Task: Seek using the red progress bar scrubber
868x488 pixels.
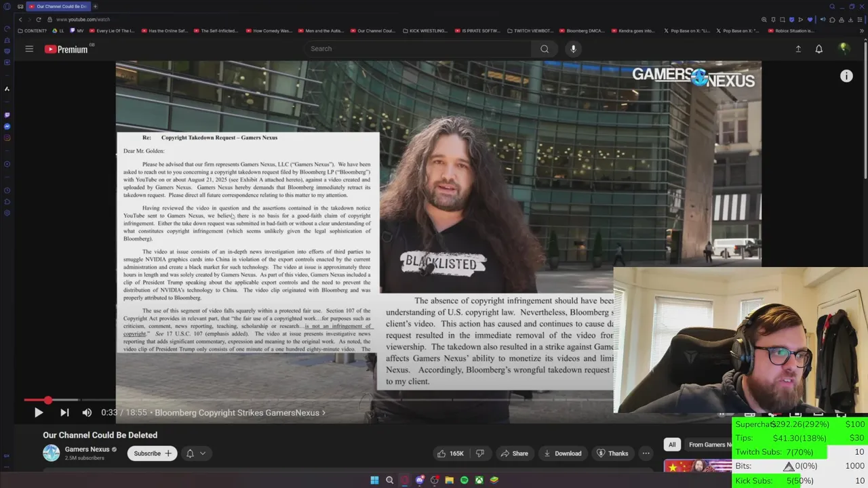Action: (x=47, y=400)
